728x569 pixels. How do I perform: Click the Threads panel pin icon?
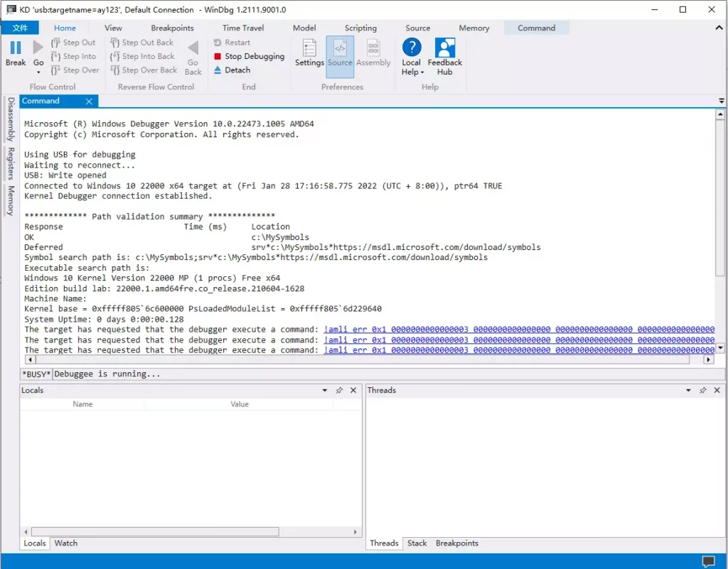(702, 390)
